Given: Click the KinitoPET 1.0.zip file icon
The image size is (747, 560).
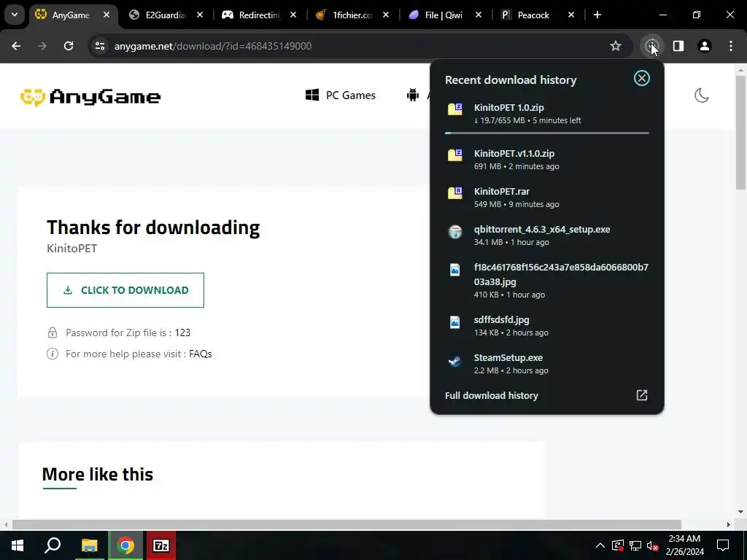Looking at the screenshot, I should pos(455,109).
